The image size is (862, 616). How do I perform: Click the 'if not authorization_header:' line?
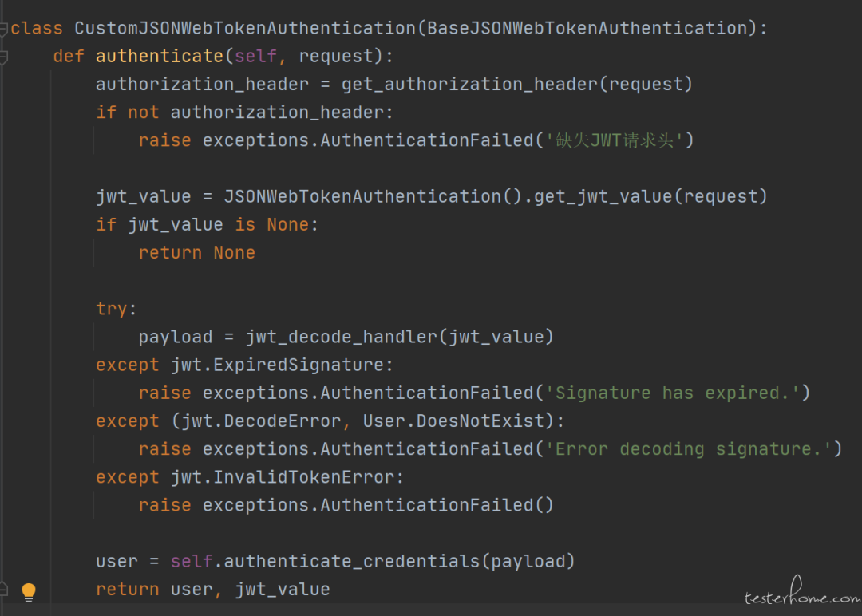click(245, 112)
